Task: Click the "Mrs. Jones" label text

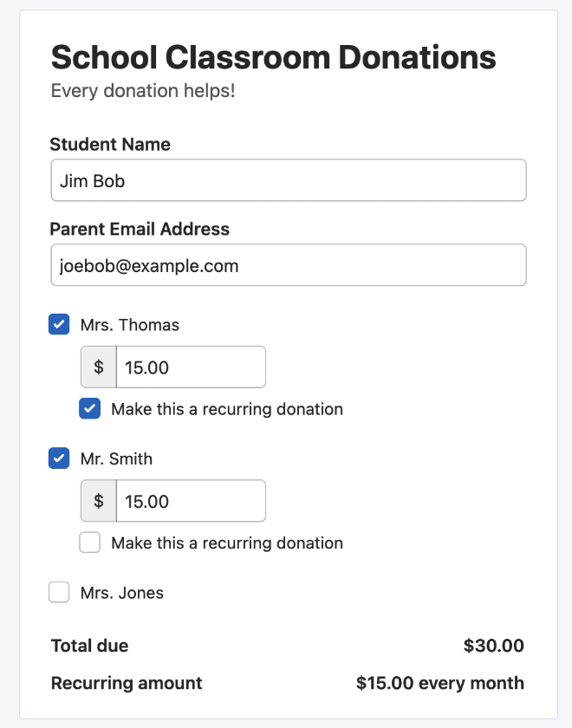Action: point(122,593)
